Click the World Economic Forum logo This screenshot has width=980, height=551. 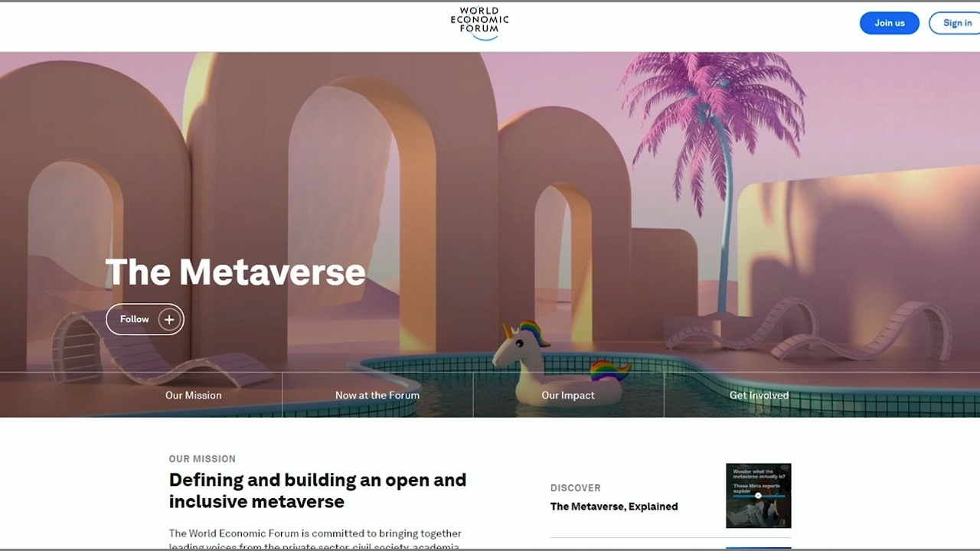tap(479, 22)
